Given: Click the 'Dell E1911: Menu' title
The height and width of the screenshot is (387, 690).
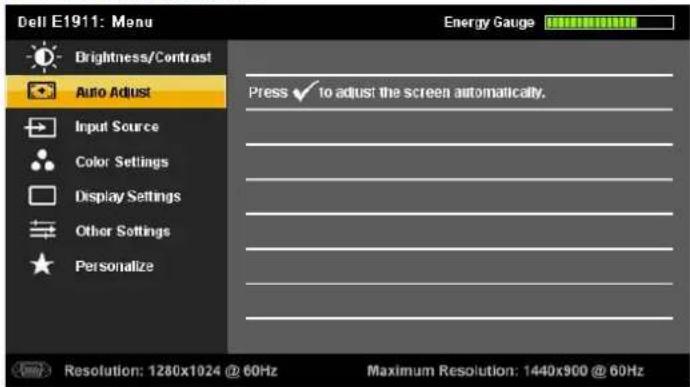Looking at the screenshot, I should click(85, 22).
